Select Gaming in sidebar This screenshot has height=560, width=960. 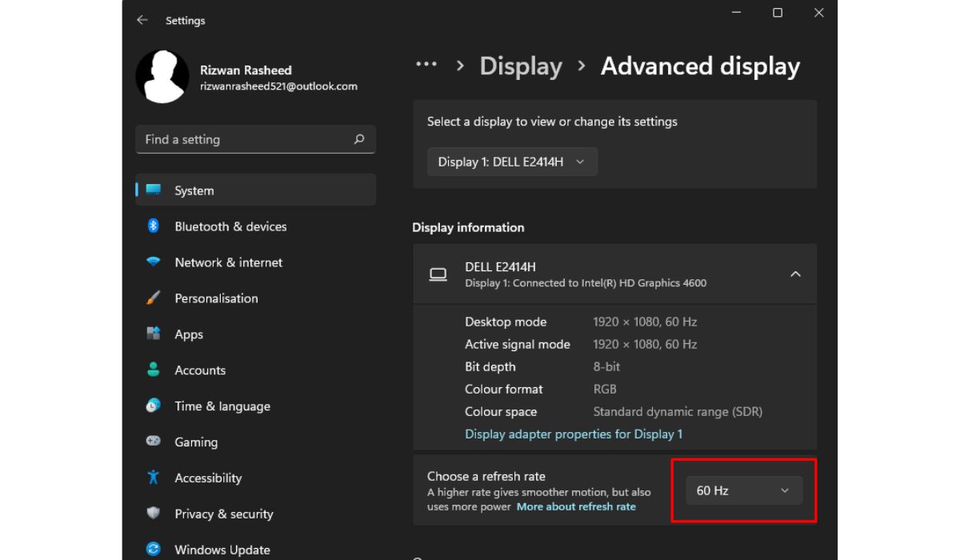pyautogui.click(x=256, y=442)
